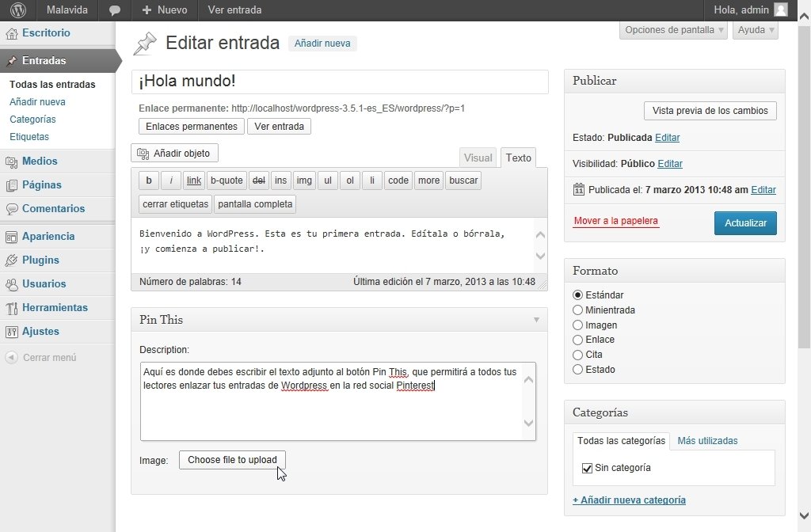811x532 pixels.
Task: Expand the Ayuda dropdown
Action: [756, 30]
